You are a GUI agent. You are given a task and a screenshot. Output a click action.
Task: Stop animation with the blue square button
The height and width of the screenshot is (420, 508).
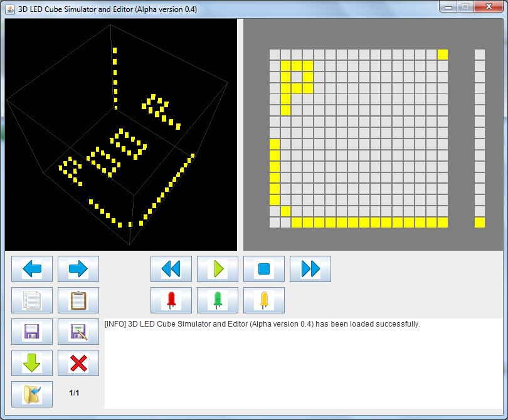[263, 269]
